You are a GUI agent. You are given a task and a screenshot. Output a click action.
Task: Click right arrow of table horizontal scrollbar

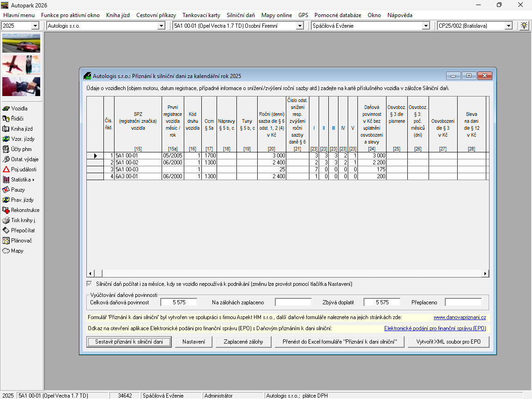click(x=485, y=273)
